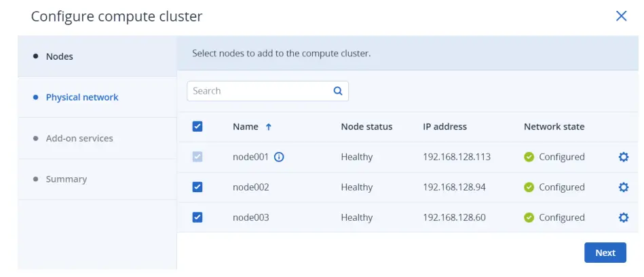Click Configured text in node001 row

click(561, 157)
